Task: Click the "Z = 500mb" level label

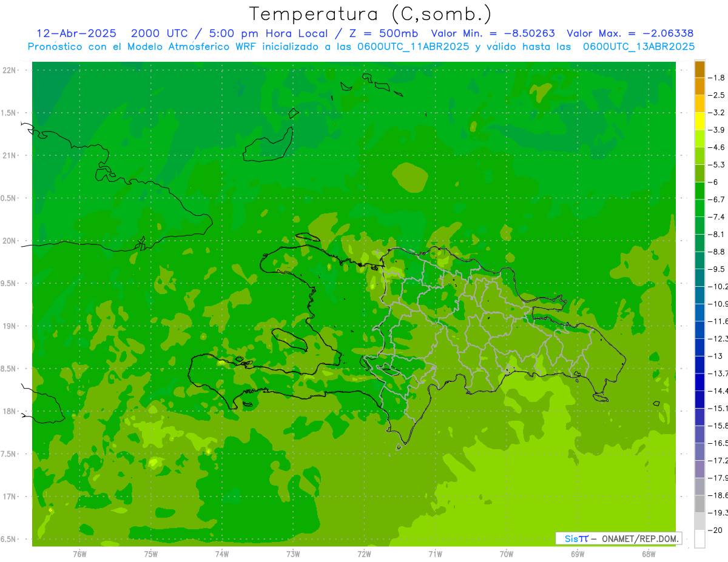Action: coord(383,33)
